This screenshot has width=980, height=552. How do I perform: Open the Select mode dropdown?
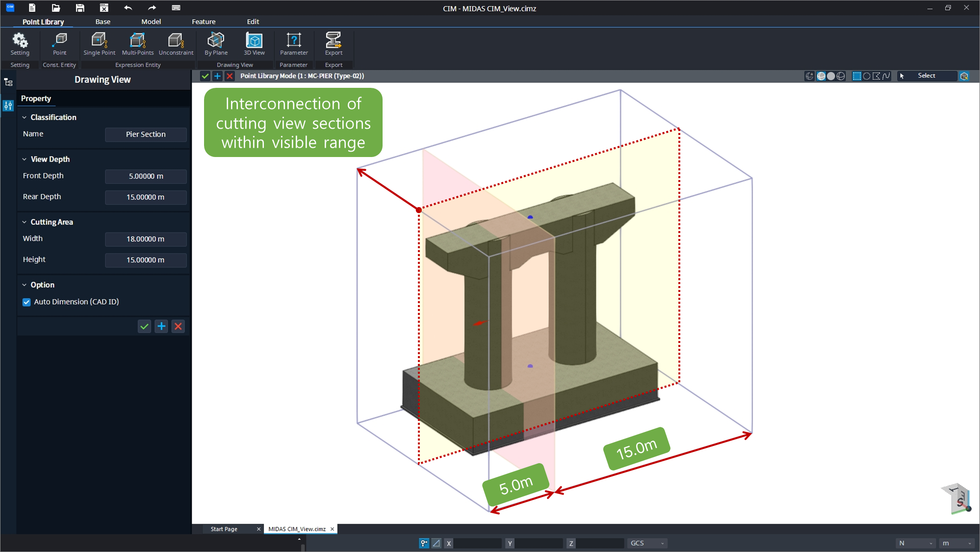tap(927, 76)
